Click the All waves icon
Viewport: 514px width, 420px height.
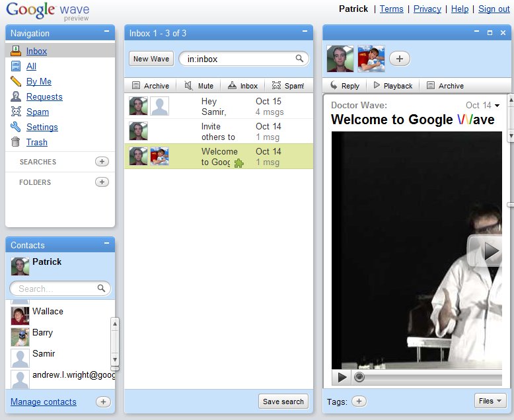pyautogui.click(x=16, y=66)
